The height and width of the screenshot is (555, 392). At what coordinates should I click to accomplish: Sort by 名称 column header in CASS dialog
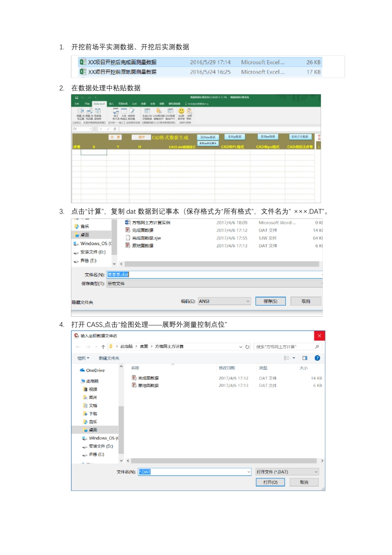point(135,368)
